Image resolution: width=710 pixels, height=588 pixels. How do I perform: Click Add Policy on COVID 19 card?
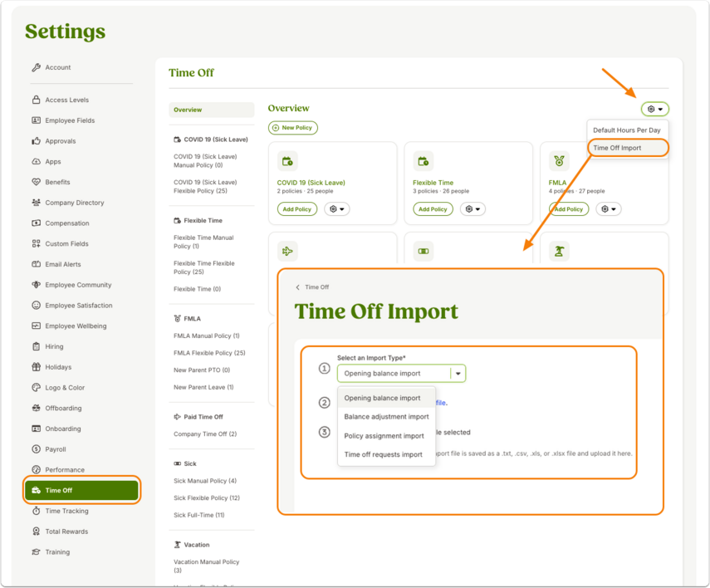click(x=297, y=208)
